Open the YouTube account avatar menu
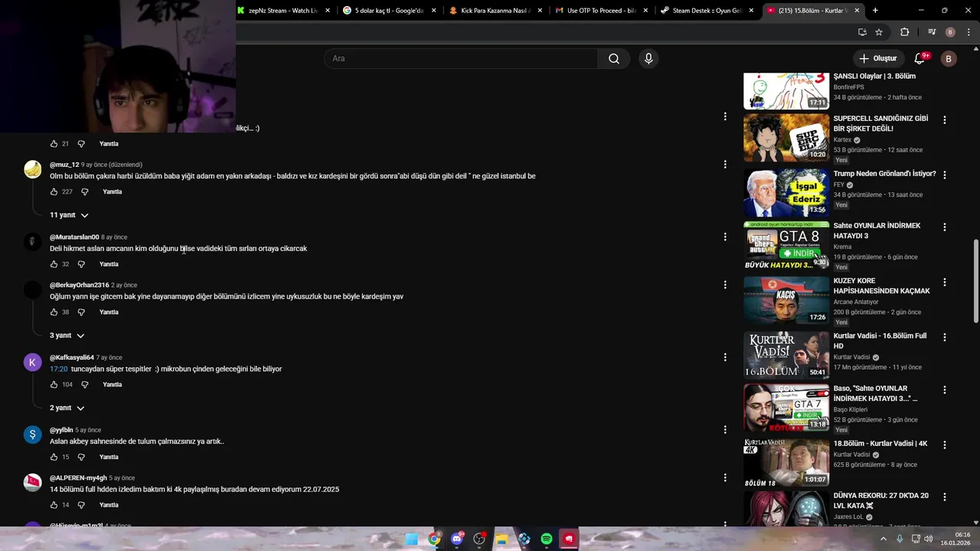 pyautogui.click(x=949, y=59)
